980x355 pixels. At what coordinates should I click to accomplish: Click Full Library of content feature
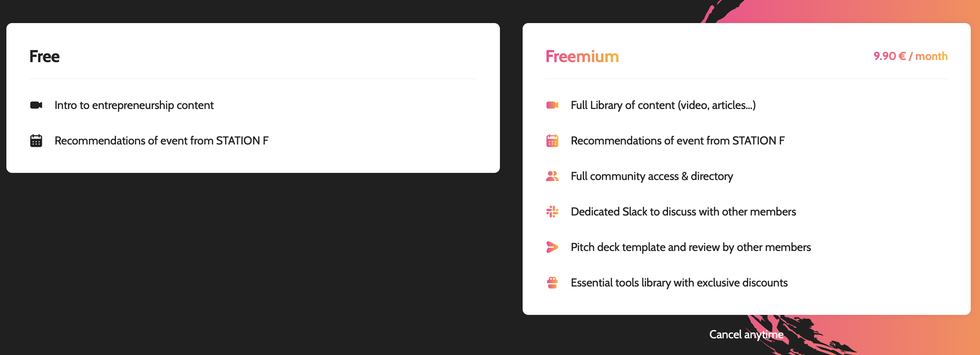point(663,105)
